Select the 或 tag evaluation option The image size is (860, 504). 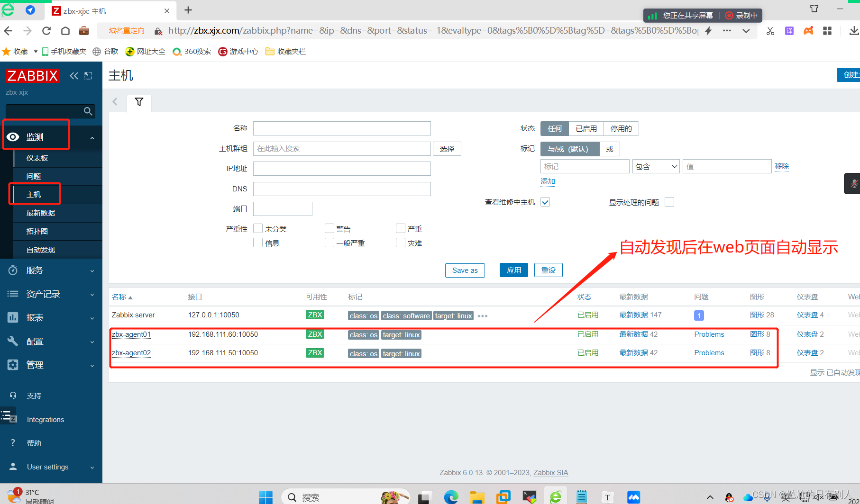point(610,149)
